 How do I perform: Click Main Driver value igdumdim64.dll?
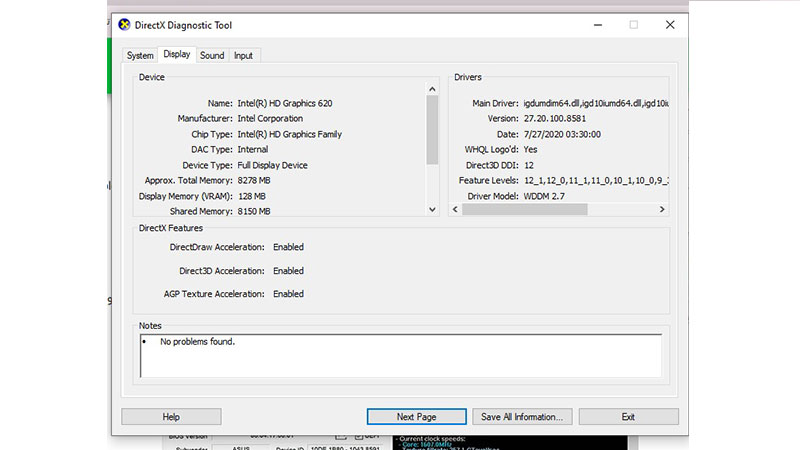click(x=595, y=103)
